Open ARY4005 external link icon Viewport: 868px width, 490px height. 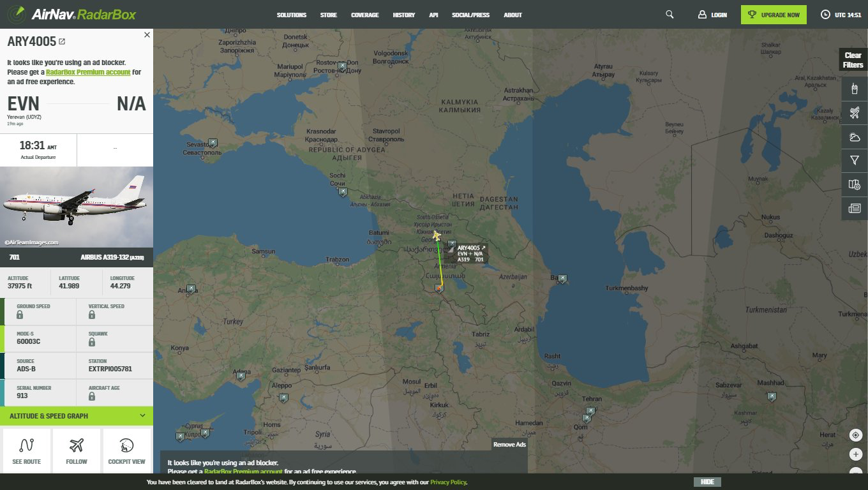click(62, 42)
